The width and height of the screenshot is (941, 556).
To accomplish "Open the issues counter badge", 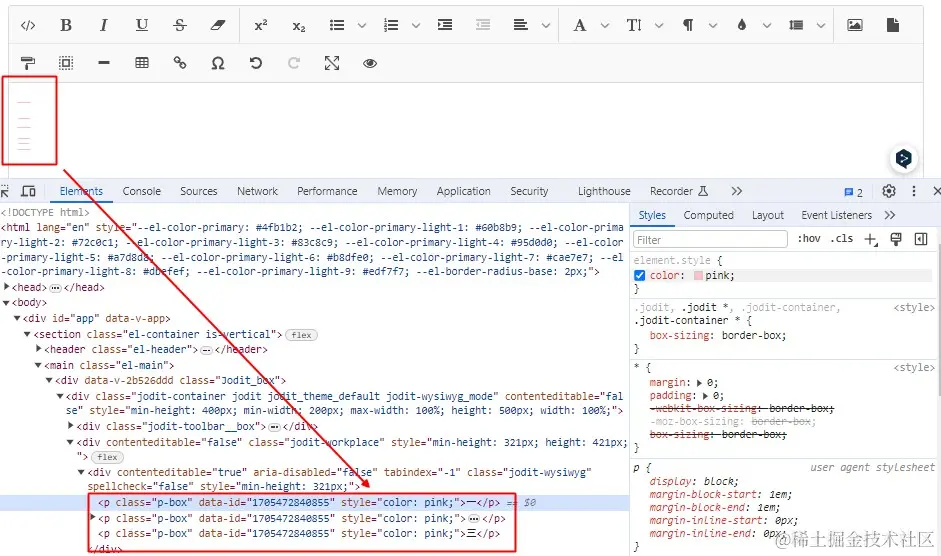I will [x=853, y=192].
